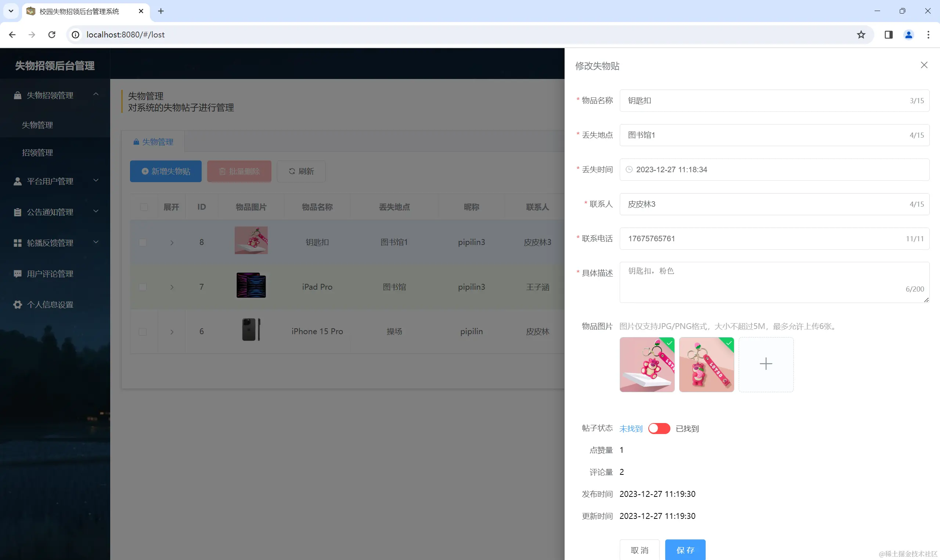
Task: Click the 个人信息设置 gear icon
Action: click(x=17, y=304)
